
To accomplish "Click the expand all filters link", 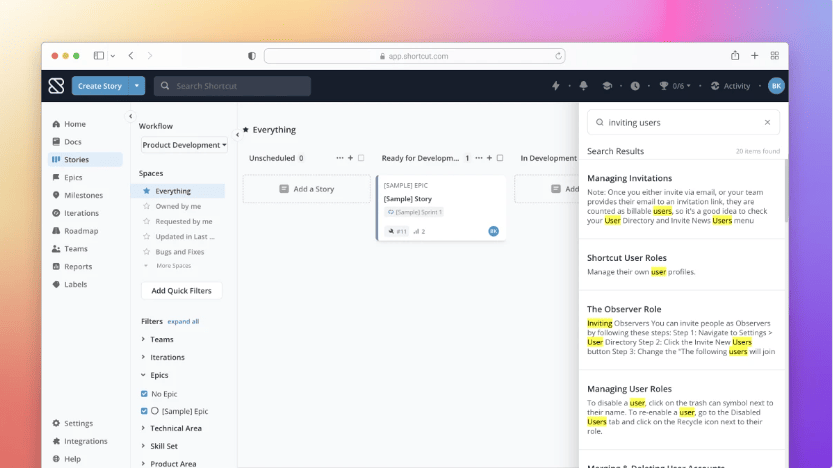I will (183, 321).
